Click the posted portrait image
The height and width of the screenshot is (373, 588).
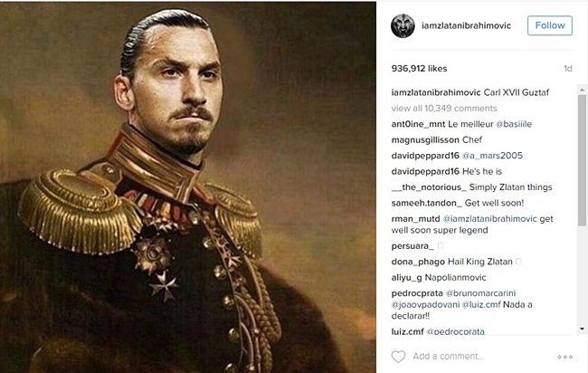click(x=188, y=187)
